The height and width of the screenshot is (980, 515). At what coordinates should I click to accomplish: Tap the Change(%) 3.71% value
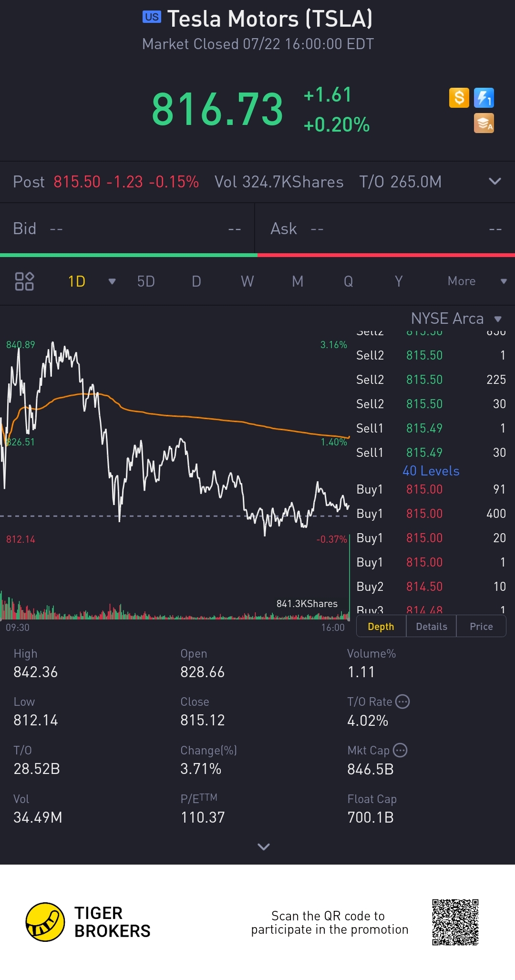click(x=201, y=769)
